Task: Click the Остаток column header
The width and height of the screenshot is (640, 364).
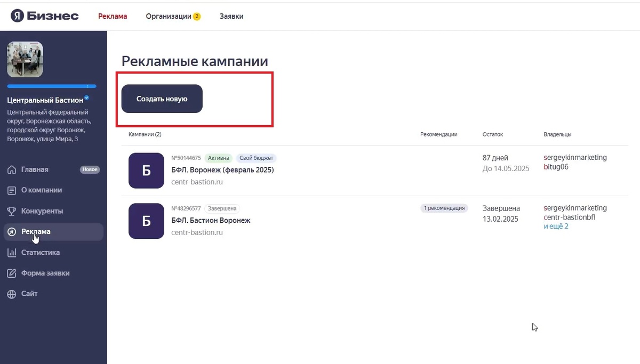Action: click(x=493, y=134)
